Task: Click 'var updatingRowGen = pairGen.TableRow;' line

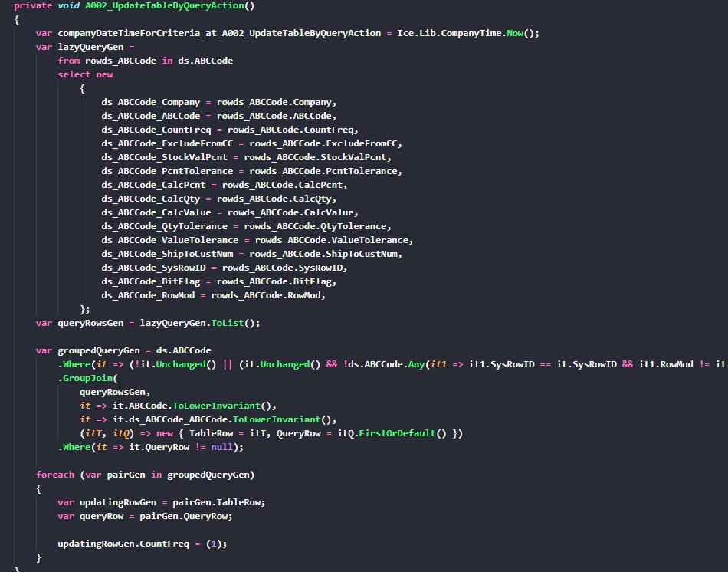Action: 162,502
